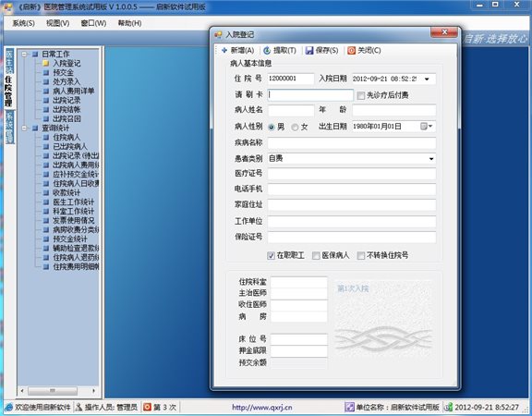The width and height of the screenshot is (532, 416).
Task: Click the 住院科室 input field
Action: click(x=299, y=282)
